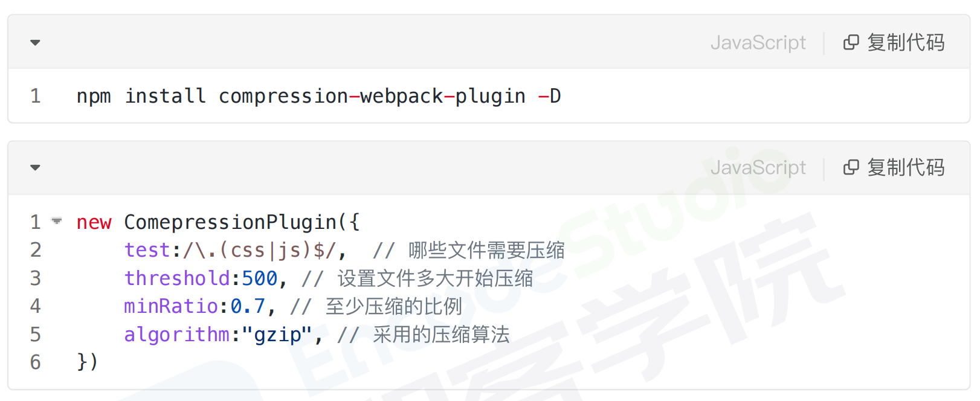Click line number 3 in second block
Image resolution: width=980 pixels, height=401 pixels.
coord(36,278)
